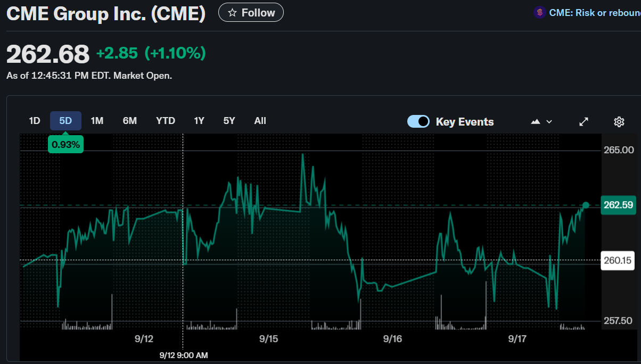Switch chart to 5Y range

point(229,121)
